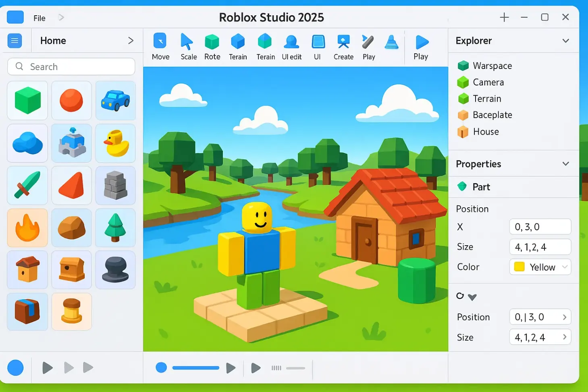Start the game with the blue Play triangle
Image resolution: width=588 pixels, height=392 pixels.
tap(422, 47)
